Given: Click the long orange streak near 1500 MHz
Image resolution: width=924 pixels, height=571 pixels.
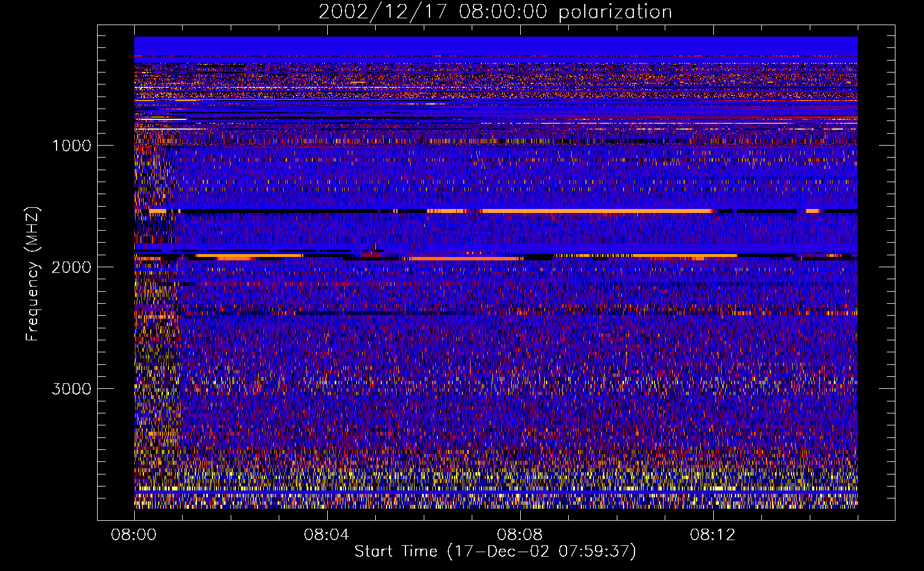Looking at the screenshot, I should point(597,211).
